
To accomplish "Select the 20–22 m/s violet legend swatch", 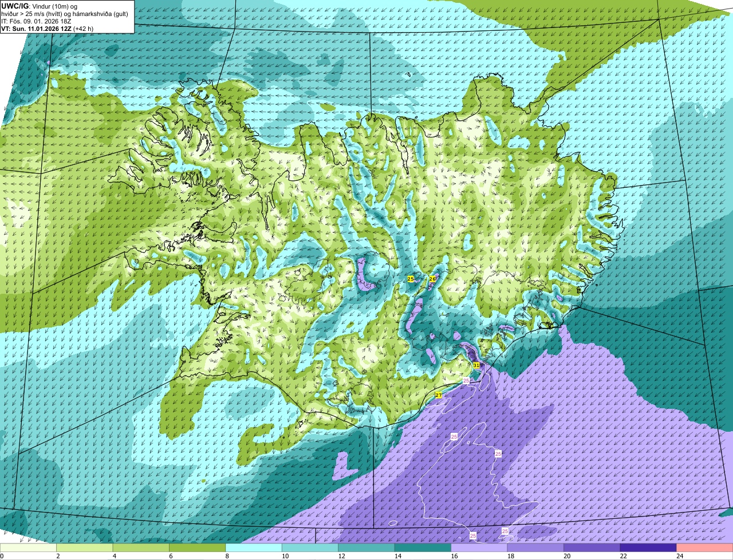I will (x=592, y=547).
